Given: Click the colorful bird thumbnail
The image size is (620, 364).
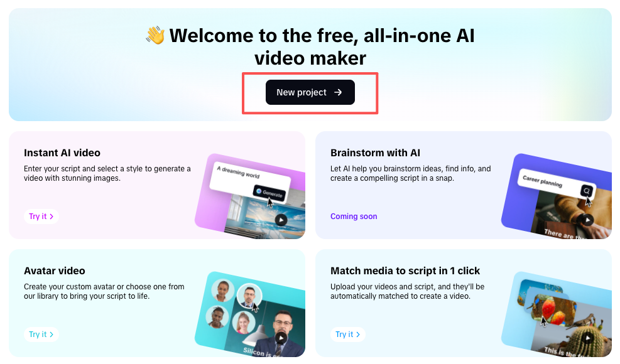Looking at the screenshot, I should [553, 308].
